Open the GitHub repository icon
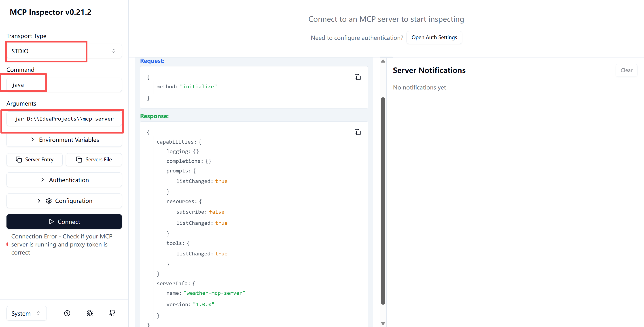The height and width of the screenshot is (327, 644). (x=112, y=313)
